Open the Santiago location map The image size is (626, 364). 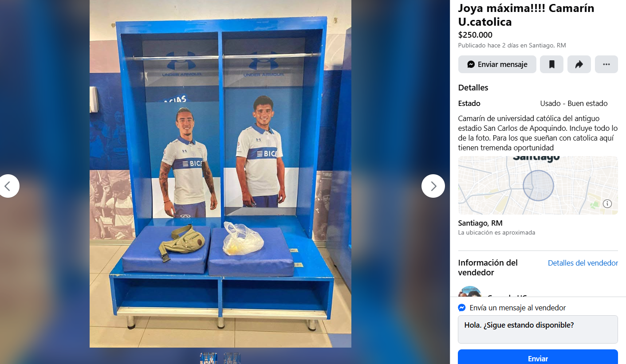tap(538, 185)
